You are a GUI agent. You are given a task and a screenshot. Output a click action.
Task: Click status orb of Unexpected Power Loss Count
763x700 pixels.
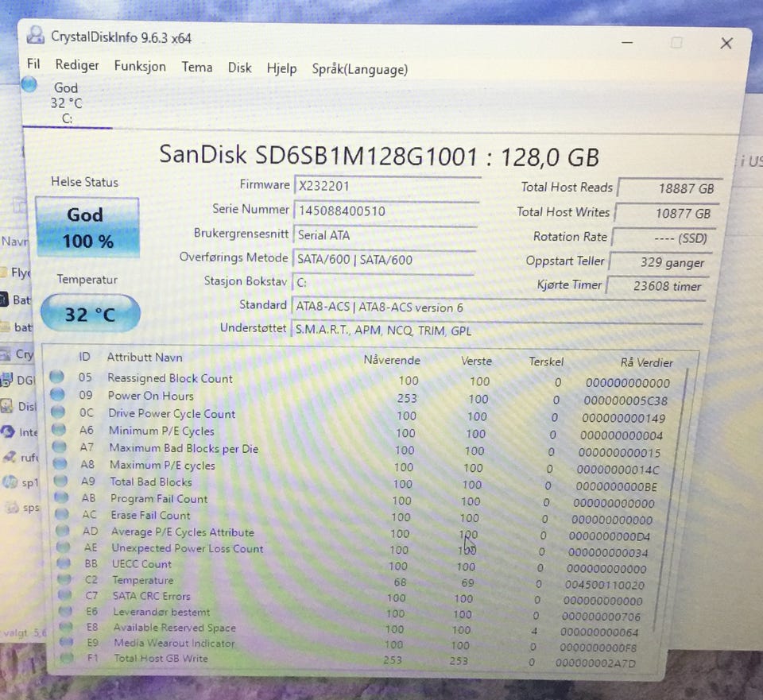(64, 547)
